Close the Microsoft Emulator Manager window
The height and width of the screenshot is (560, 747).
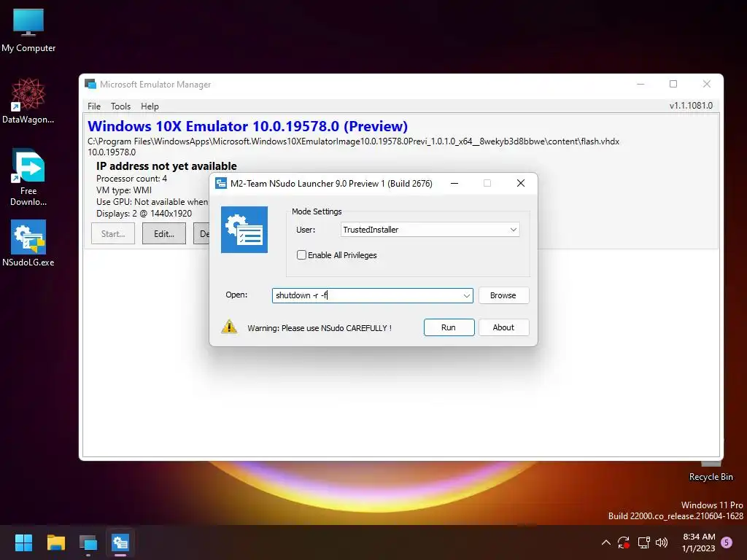[706, 85]
